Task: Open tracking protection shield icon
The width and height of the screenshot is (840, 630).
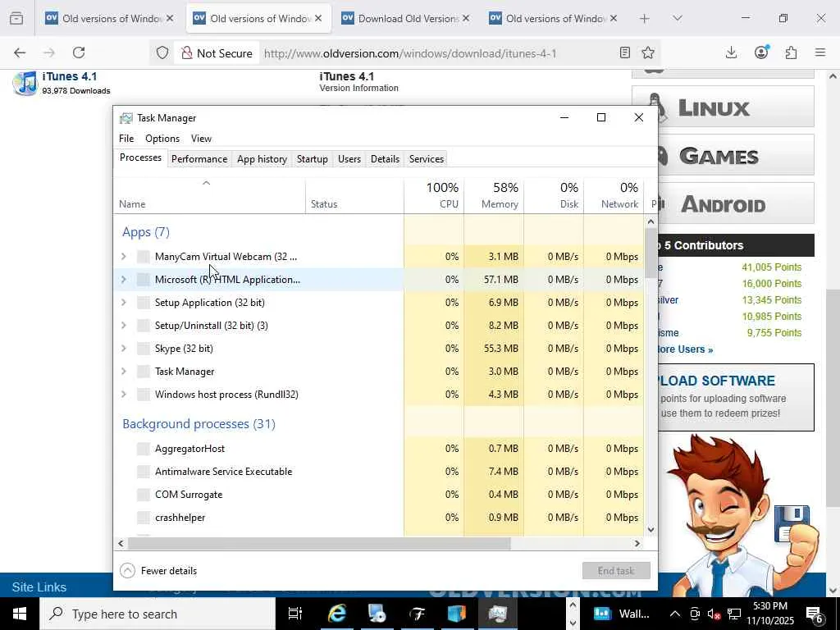Action: point(162,52)
